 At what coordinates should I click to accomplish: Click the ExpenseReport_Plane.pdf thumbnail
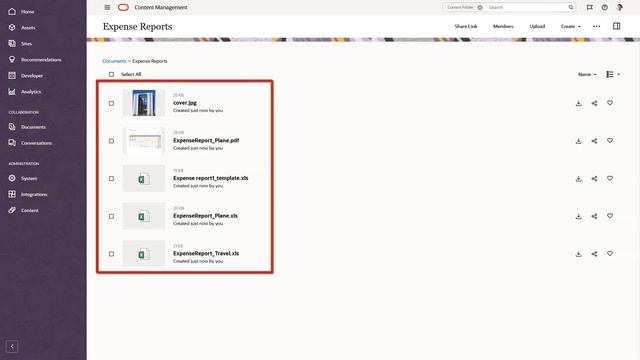(144, 141)
